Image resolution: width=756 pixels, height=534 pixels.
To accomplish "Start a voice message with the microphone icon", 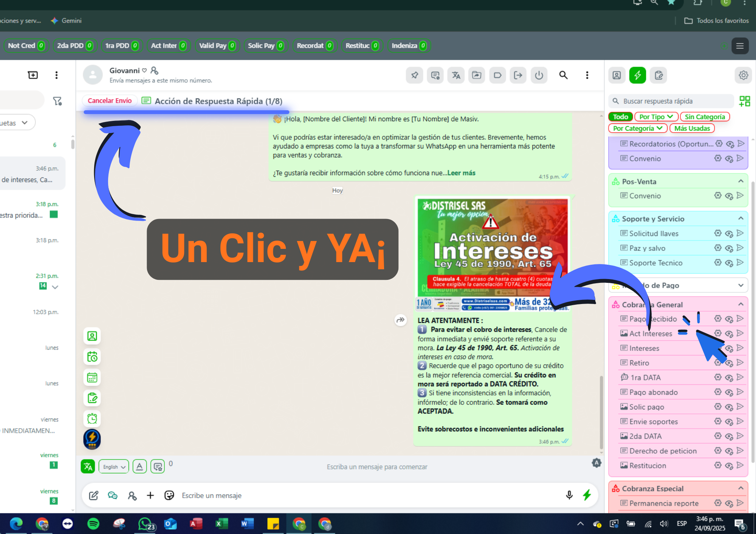I will [569, 495].
